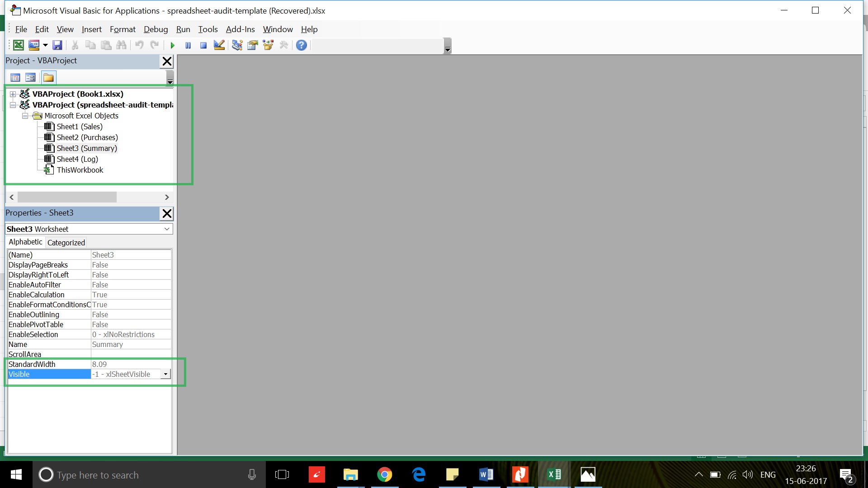
Task: Open the Edit menu
Action: point(42,29)
